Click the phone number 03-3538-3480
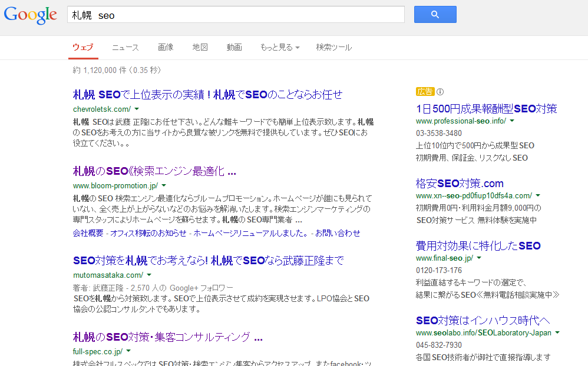588x366 pixels. tap(439, 133)
